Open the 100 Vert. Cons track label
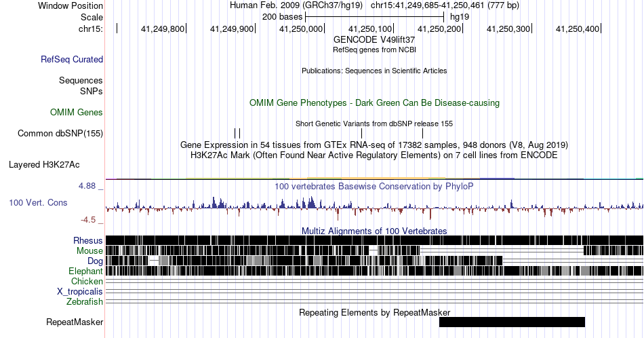The width and height of the screenshot is (644, 338). pos(38,202)
